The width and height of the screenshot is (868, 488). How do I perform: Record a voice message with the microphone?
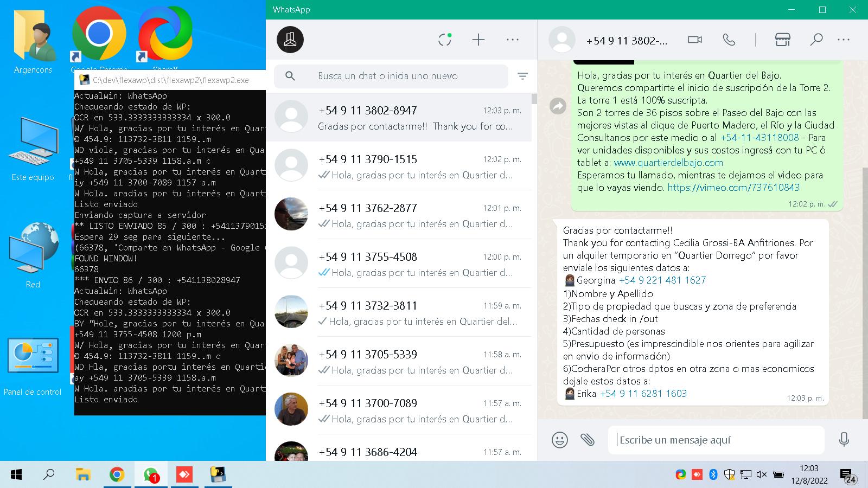point(844,440)
